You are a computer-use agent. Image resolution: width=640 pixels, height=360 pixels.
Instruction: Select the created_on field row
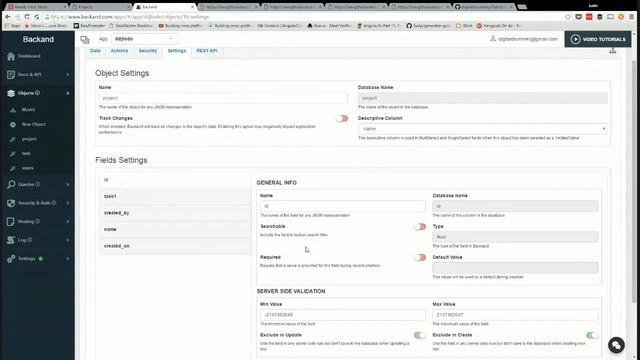click(176, 246)
